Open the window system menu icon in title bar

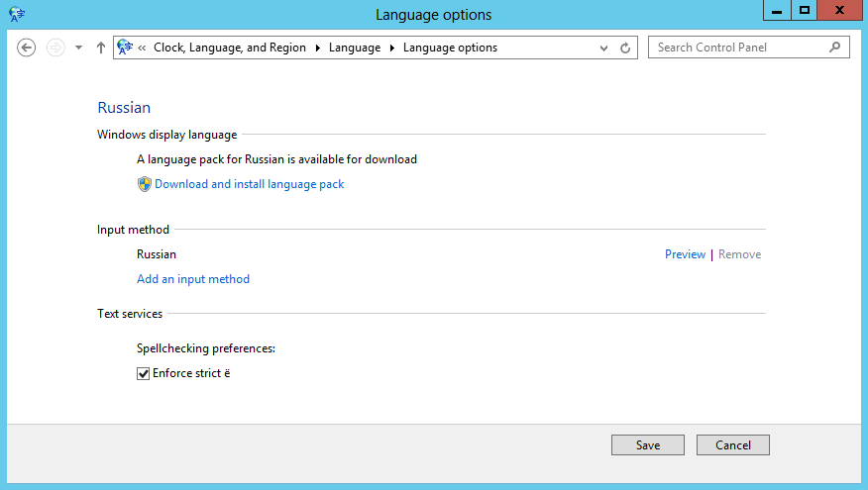[x=17, y=14]
